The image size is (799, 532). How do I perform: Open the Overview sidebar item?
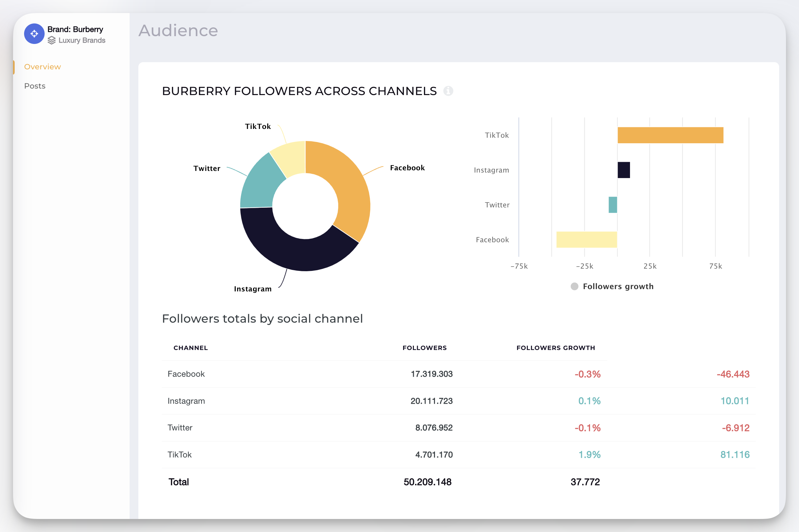click(x=42, y=67)
